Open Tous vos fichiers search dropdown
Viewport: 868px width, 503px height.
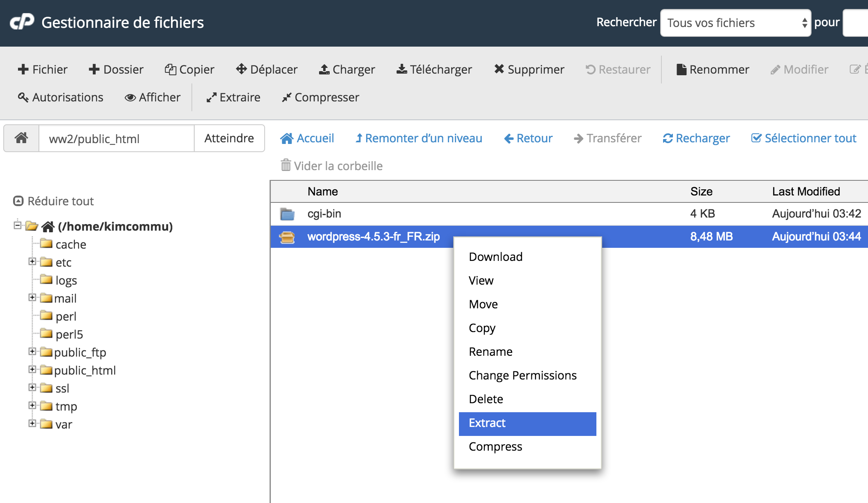coord(735,23)
